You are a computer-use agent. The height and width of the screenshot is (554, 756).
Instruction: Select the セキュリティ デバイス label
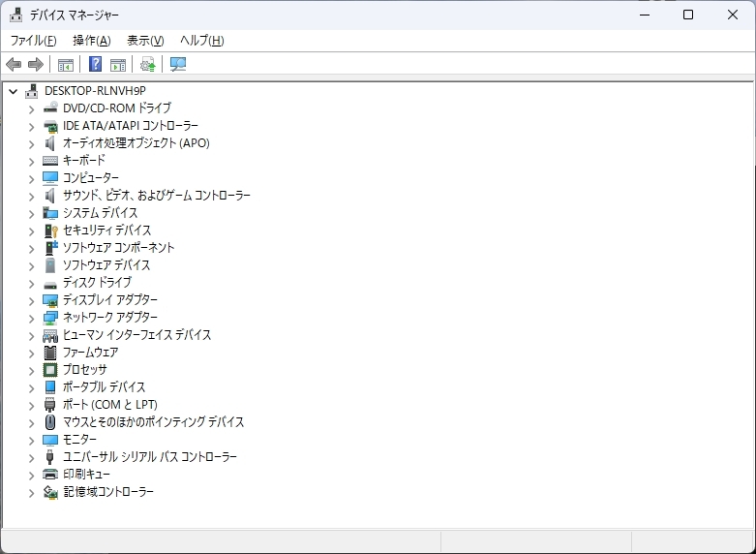pyautogui.click(x=107, y=231)
